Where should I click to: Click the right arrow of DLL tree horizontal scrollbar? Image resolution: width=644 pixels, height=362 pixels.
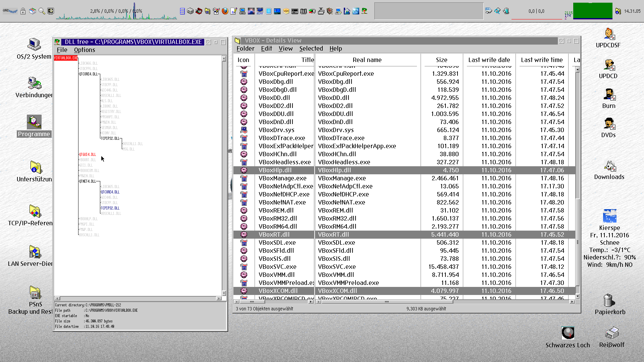click(219, 298)
